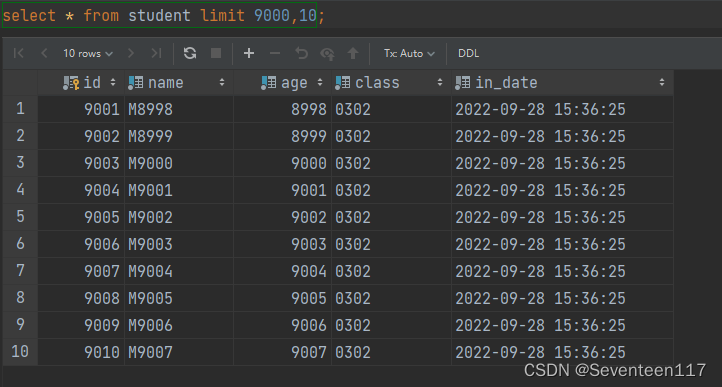The image size is (722, 387).
Task: Select age cell 9007
Action: point(283,352)
